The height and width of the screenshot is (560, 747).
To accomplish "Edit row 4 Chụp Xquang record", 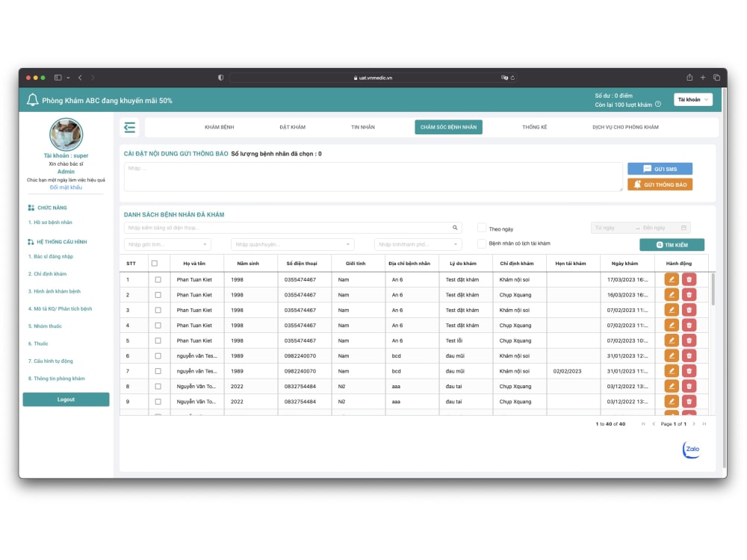I will click(672, 326).
